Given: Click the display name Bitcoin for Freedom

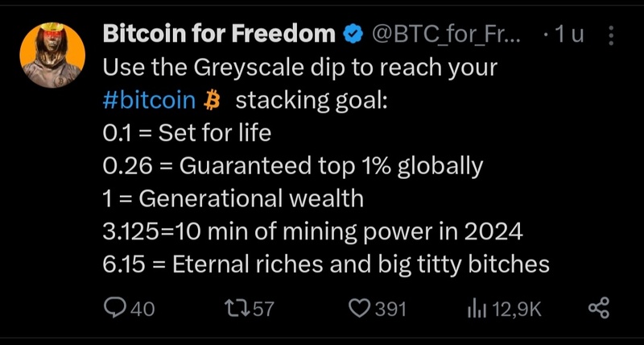Looking at the screenshot, I should tap(218, 35).
